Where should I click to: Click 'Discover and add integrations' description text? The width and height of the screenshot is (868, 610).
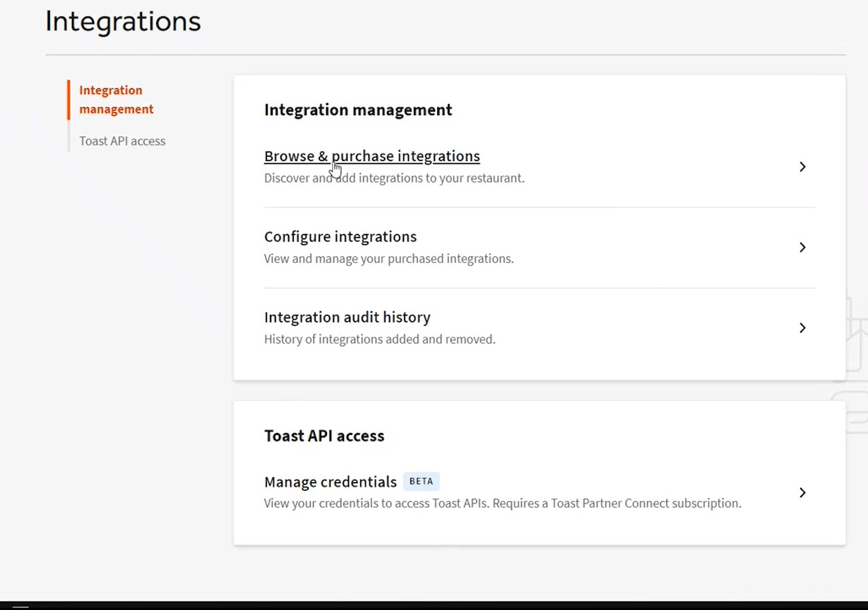coord(394,178)
